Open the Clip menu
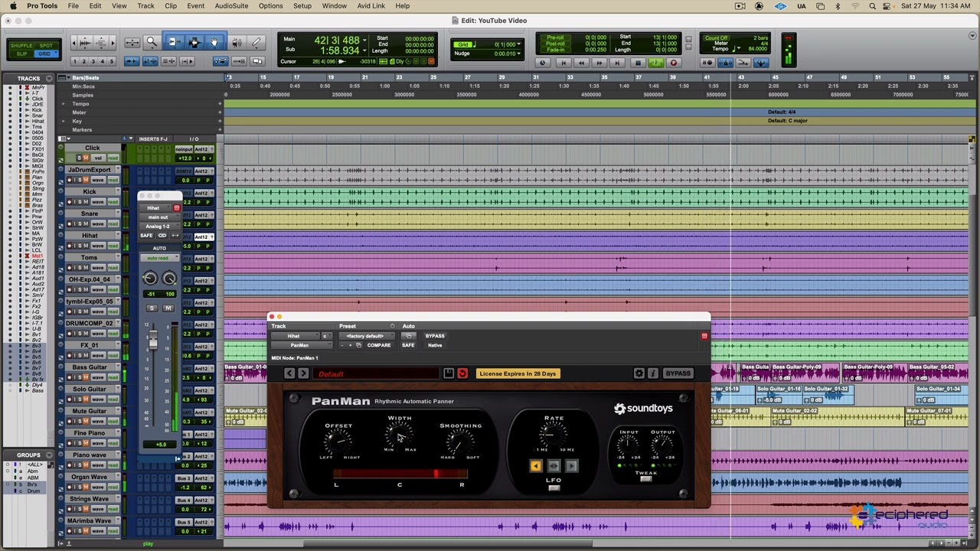This screenshot has height=551, width=980. point(171,6)
